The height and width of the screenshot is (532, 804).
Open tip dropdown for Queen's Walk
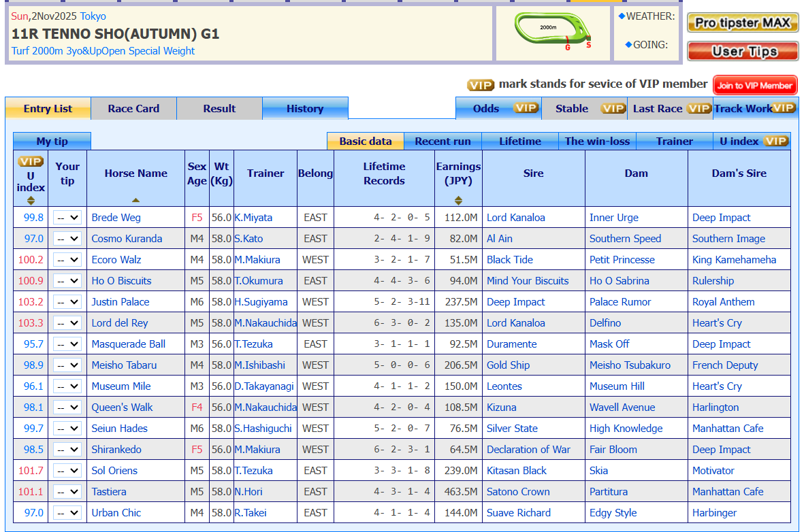[x=67, y=407]
